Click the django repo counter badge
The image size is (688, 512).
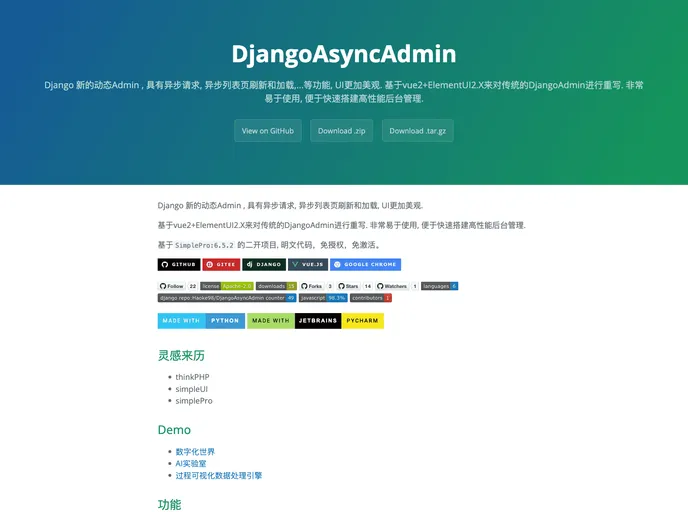coord(227,298)
